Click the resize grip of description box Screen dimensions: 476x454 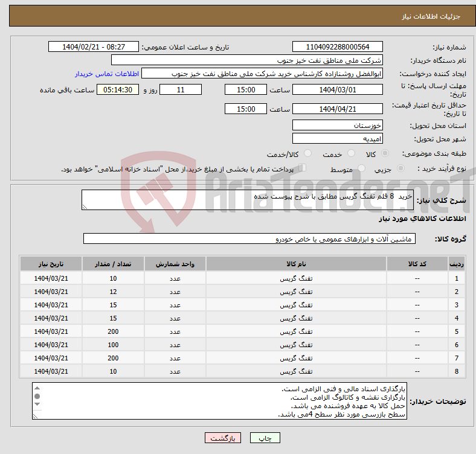(x=85, y=206)
